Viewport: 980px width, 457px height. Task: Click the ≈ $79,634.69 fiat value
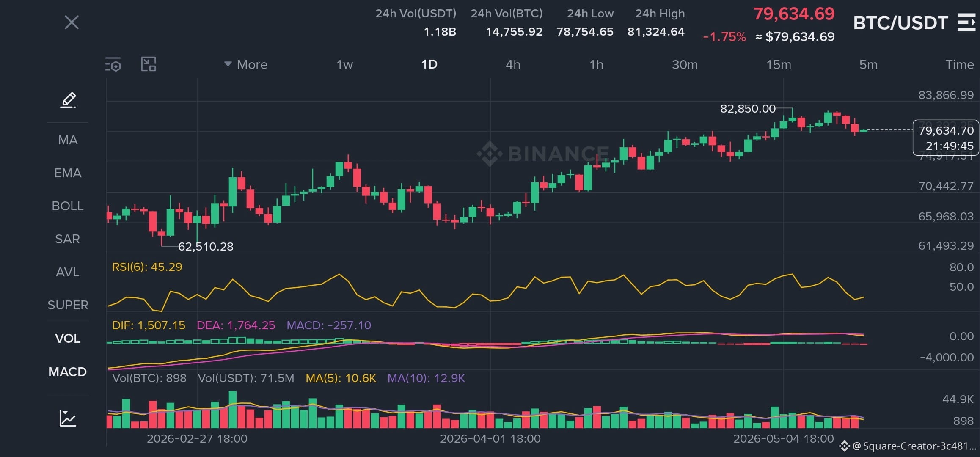tap(795, 37)
